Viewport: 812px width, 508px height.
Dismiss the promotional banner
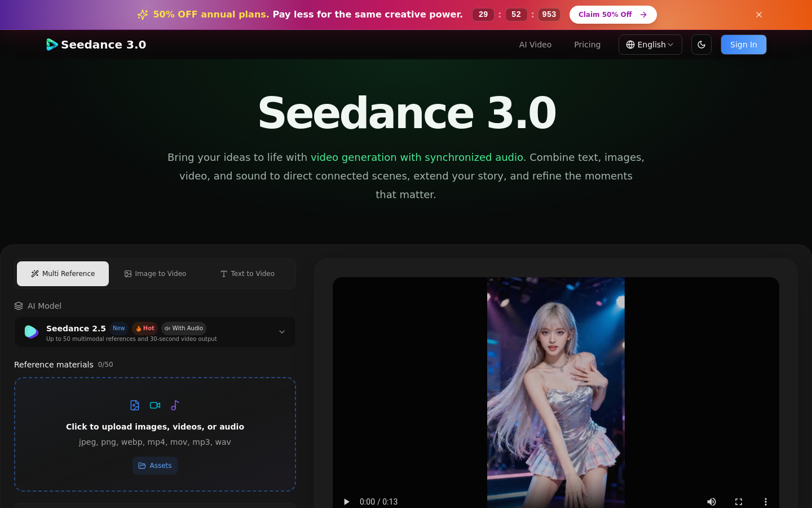click(759, 15)
